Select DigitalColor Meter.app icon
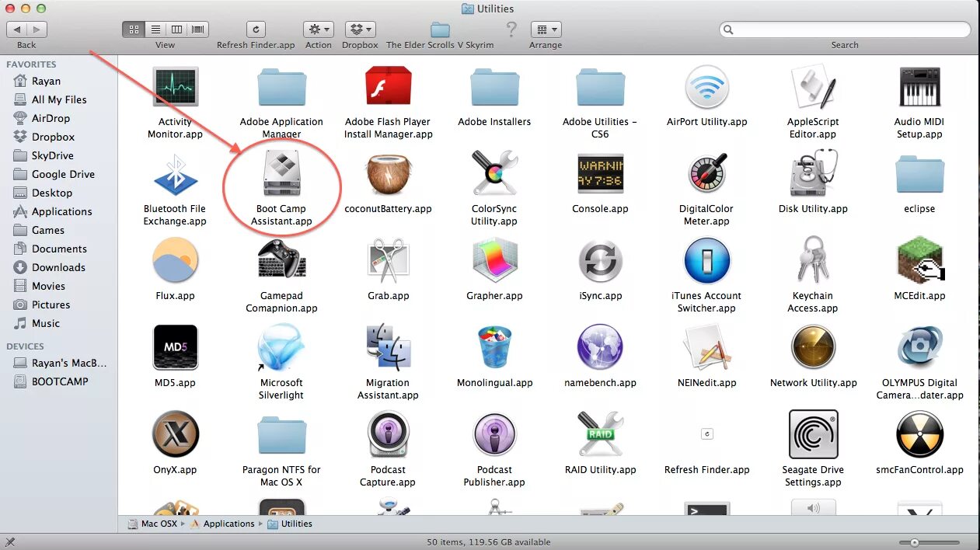The height and width of the screenshot is (550, 980). [707, 174]
